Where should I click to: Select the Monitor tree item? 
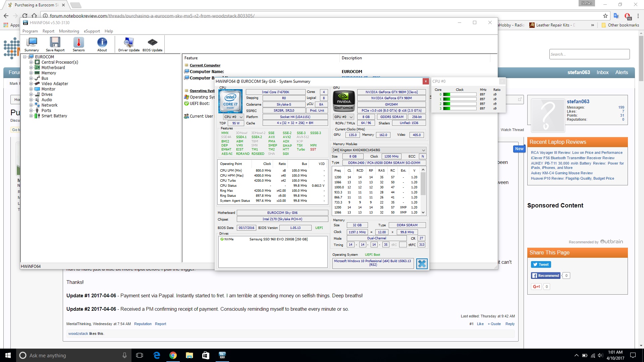(48, 89)
